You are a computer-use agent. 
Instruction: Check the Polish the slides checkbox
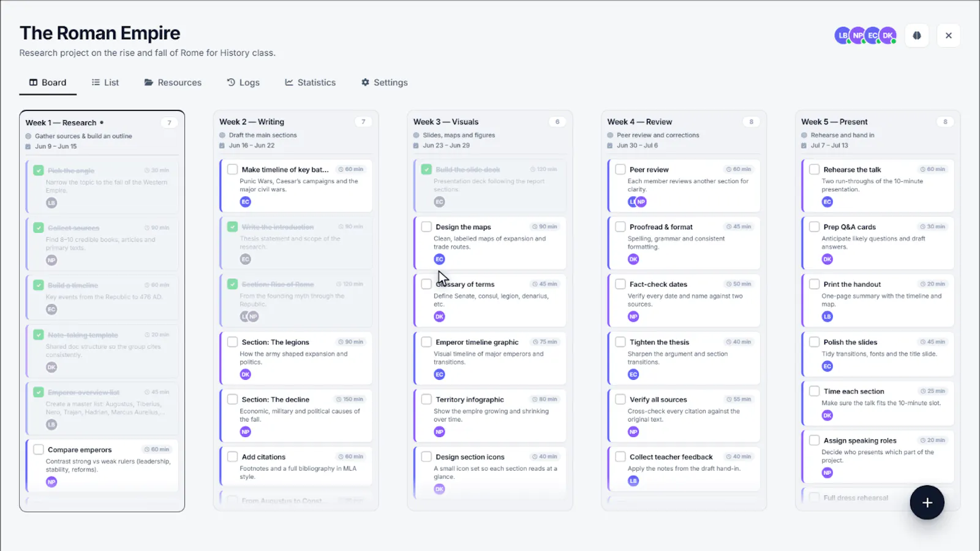[x=815, y=342]
